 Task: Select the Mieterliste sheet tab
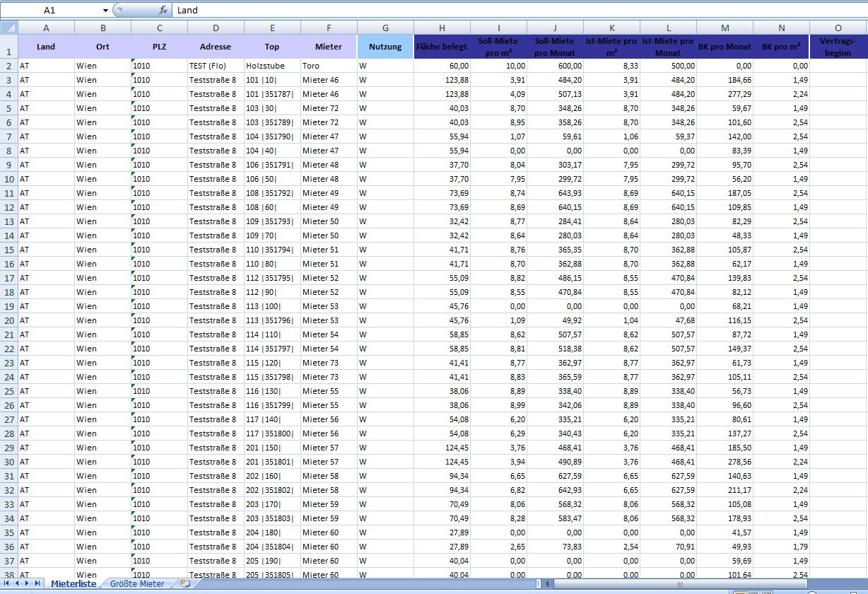(74, 583)
